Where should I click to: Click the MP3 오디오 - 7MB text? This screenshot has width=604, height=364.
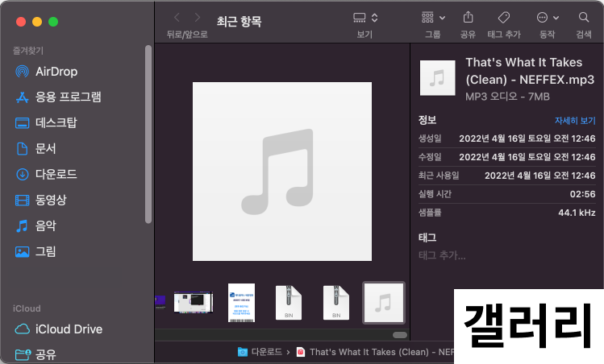pyautogui.click(x=507, y=97)
